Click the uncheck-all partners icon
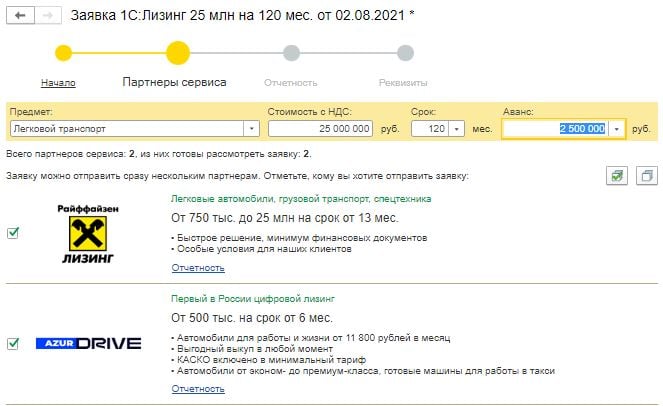The image size is (663, 406). pos(646,175)
